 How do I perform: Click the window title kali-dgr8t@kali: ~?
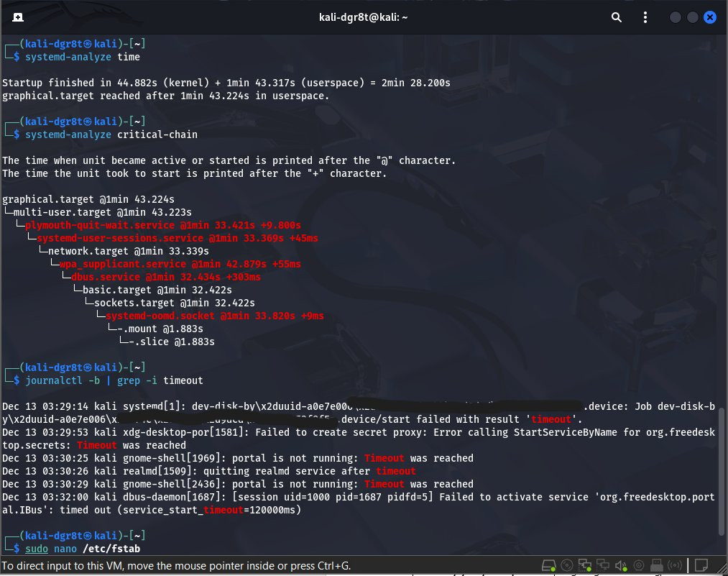363,18
